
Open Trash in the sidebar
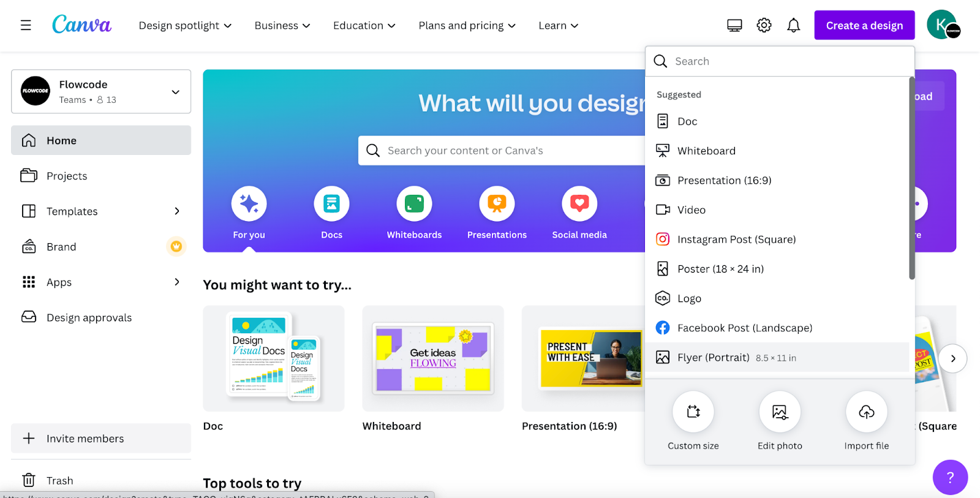(101, 480)
